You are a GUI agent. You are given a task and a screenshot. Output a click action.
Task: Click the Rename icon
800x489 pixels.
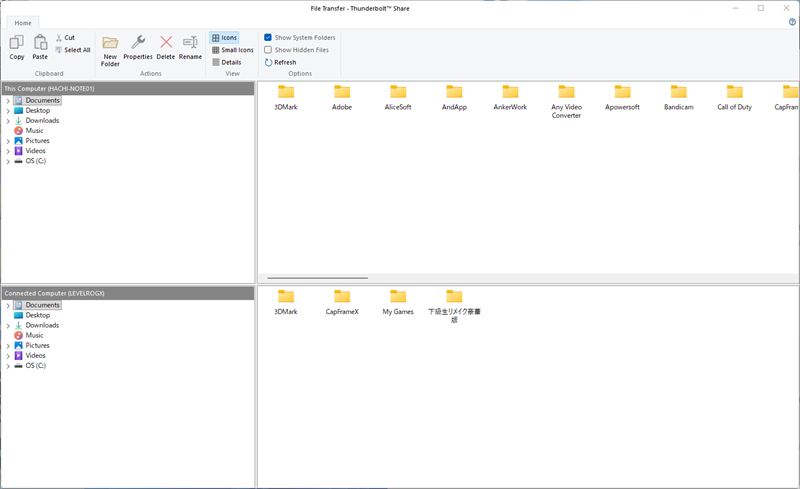coord(190,42)
